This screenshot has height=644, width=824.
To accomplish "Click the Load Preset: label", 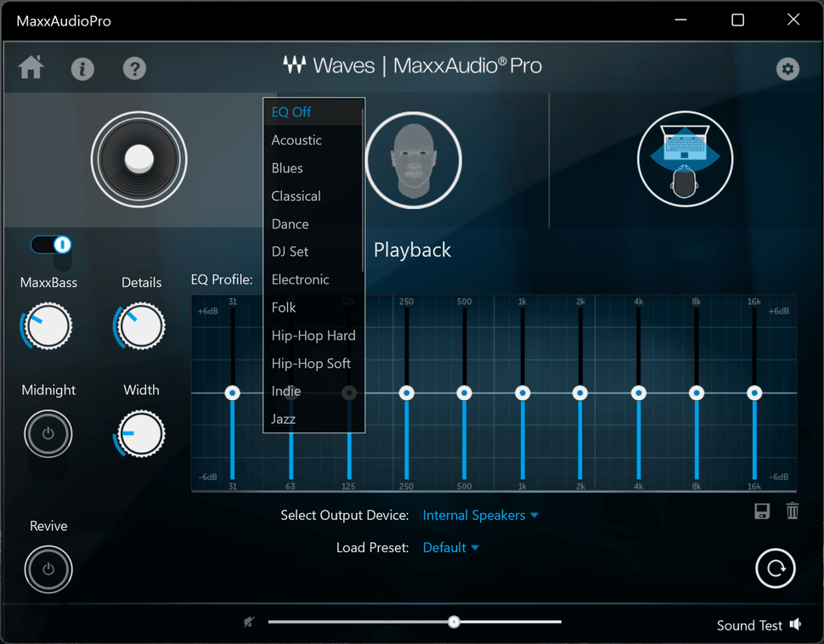I will [x=372, y=548].
